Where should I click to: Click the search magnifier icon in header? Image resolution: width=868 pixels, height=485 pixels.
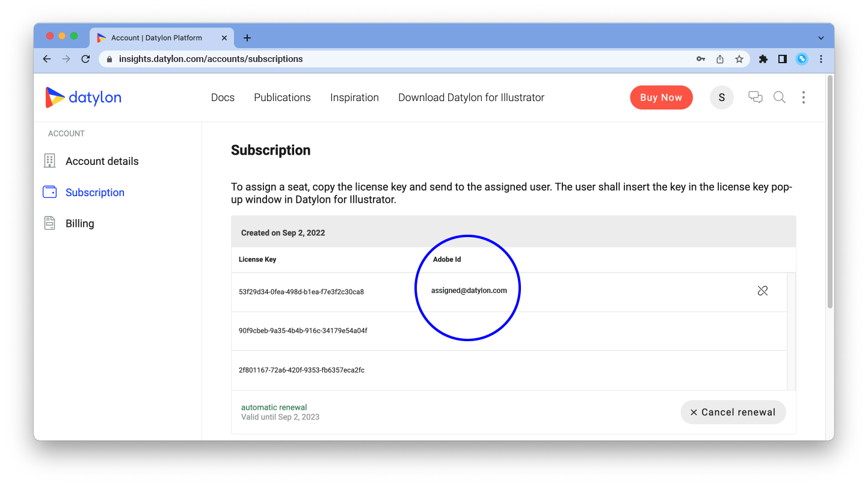780,97
